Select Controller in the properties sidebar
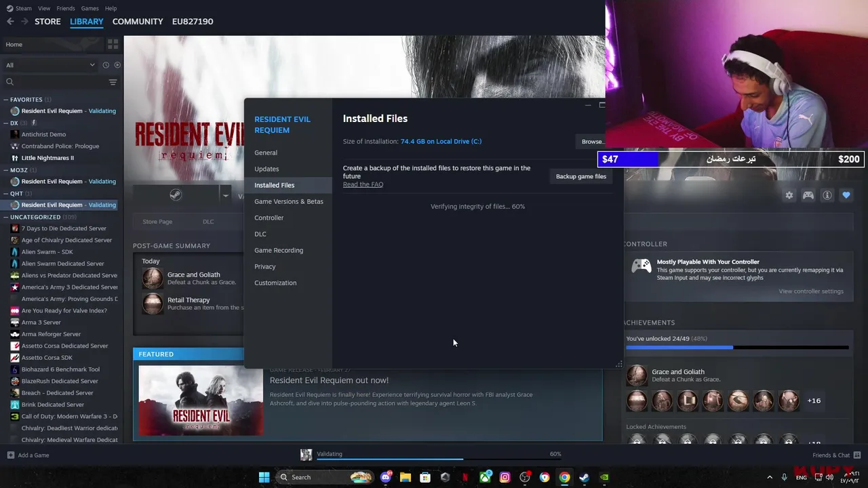 coord(288,218)
